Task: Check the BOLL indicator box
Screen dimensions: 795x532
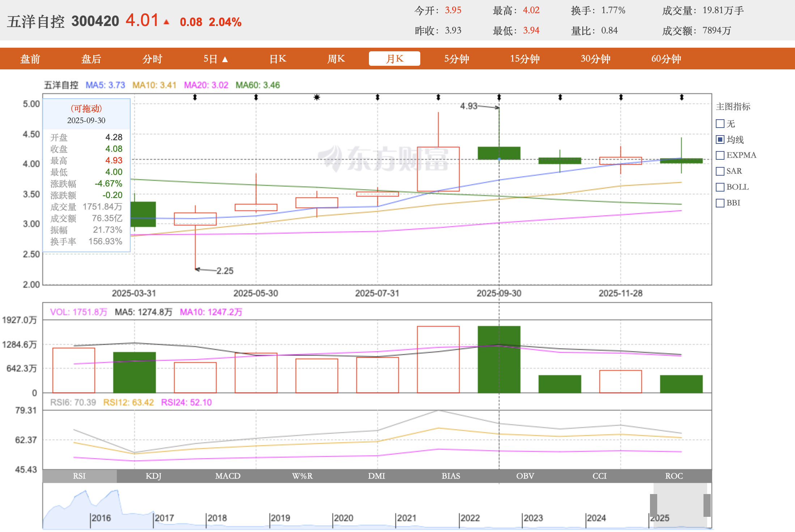Action: coord(720,187)
